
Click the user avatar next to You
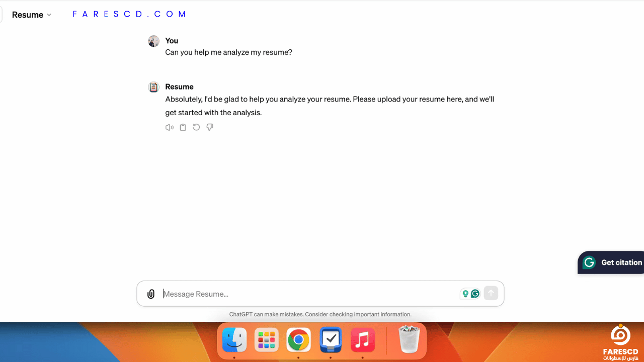click(154, 41)
